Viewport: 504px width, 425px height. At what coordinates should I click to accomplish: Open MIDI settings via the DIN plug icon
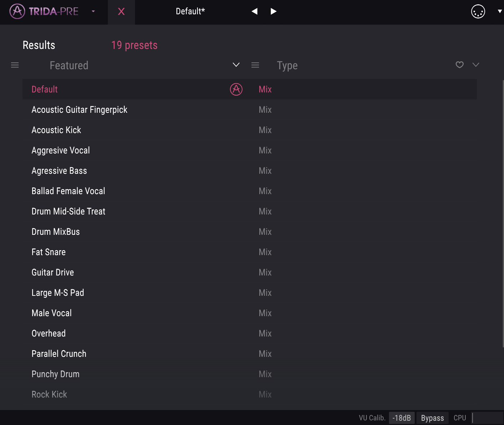pyautogui.click(x=478, y=11)
